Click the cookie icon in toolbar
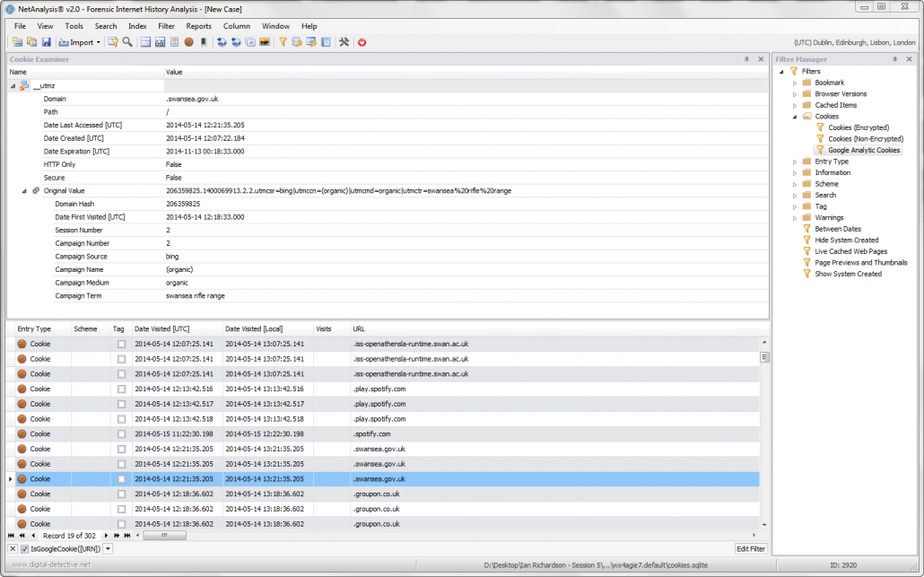The image size is (924, 577). [189, 42]
